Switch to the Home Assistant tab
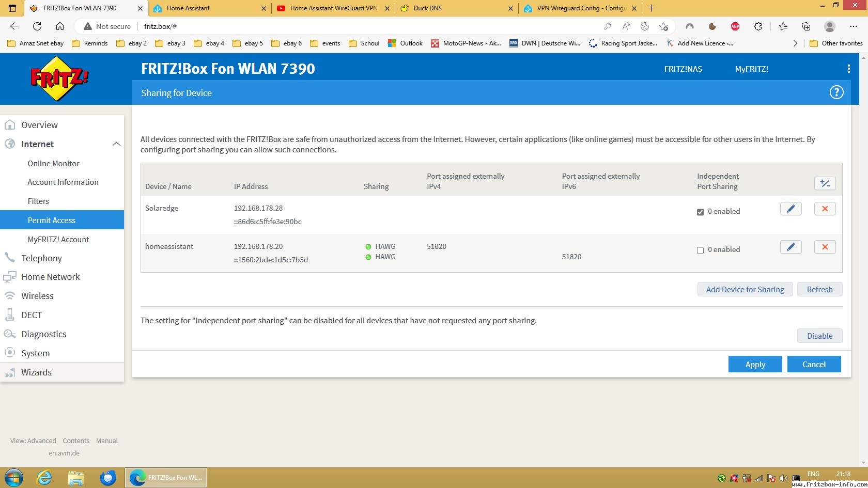868x488 pixels. (209, 8)
